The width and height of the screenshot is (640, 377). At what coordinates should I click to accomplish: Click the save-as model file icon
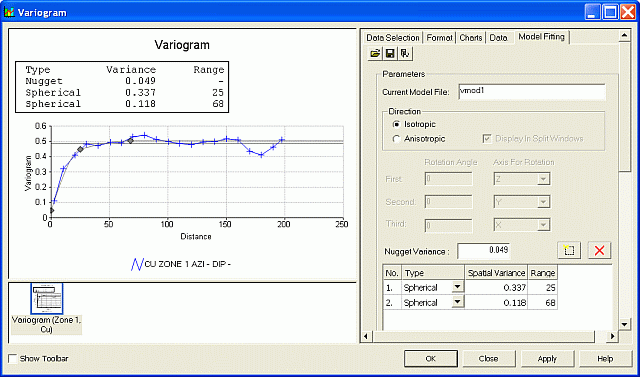[405, 53]
